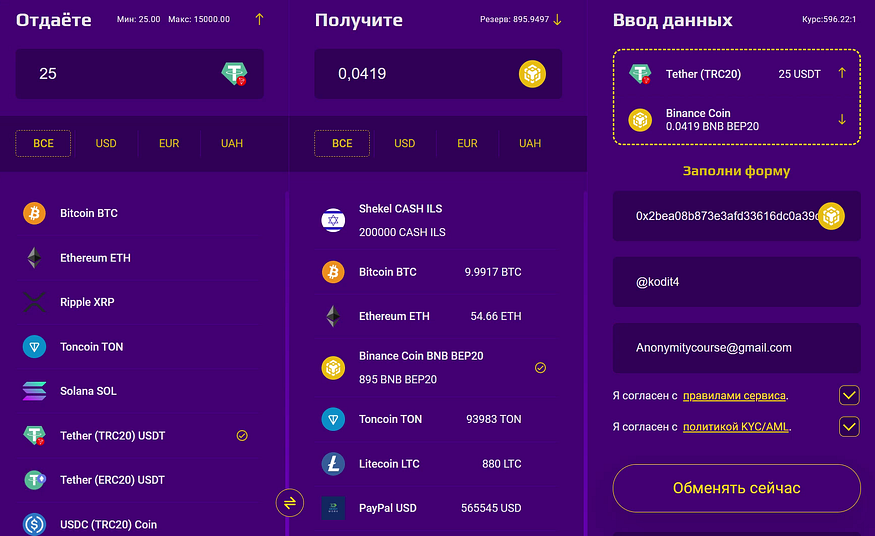875x536 pixels.
Task: Click the USDC (TRC20) Coin icon
Action: pos(34,524)
